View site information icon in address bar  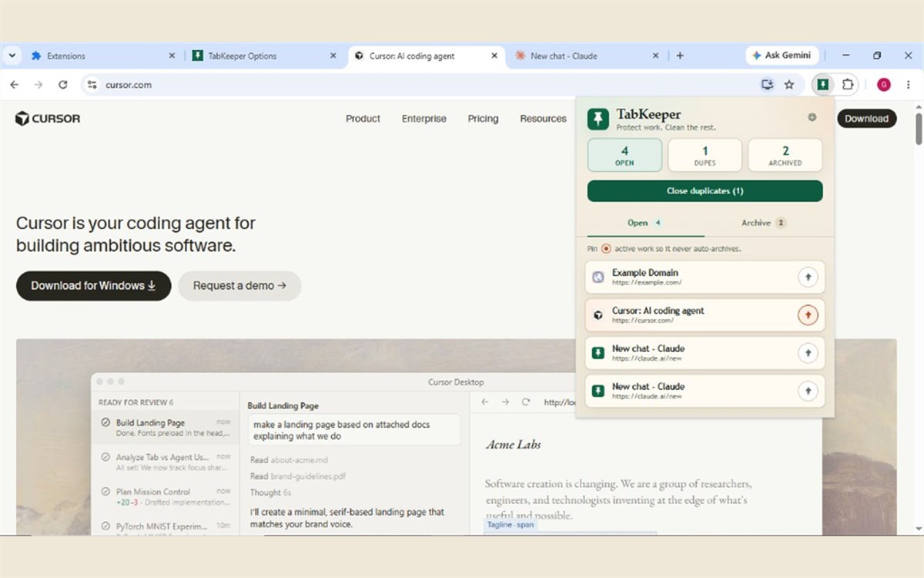click(92, 85)
